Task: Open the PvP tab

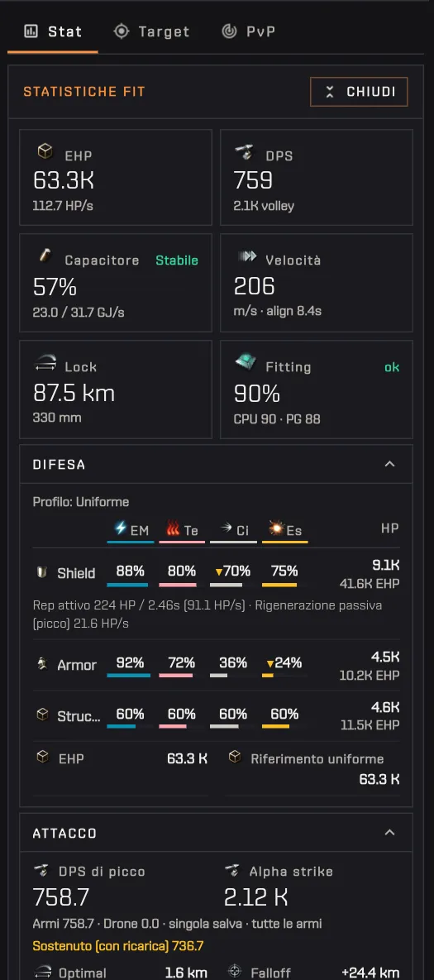Action: [248, 31]
